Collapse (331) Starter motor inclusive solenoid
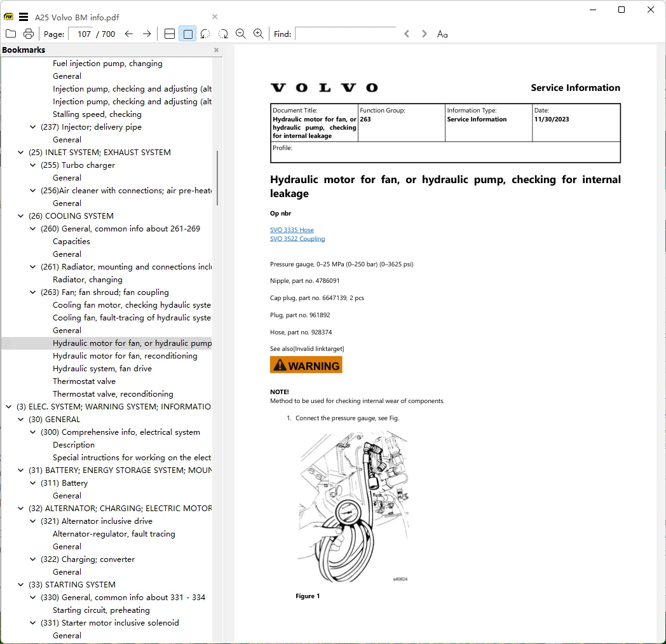Viewport: 666px width, 644px height. click(x=32, y=623)
